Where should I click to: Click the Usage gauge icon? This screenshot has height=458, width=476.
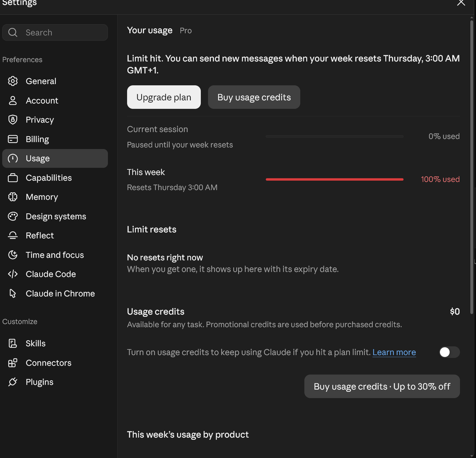tap(13, 158)
